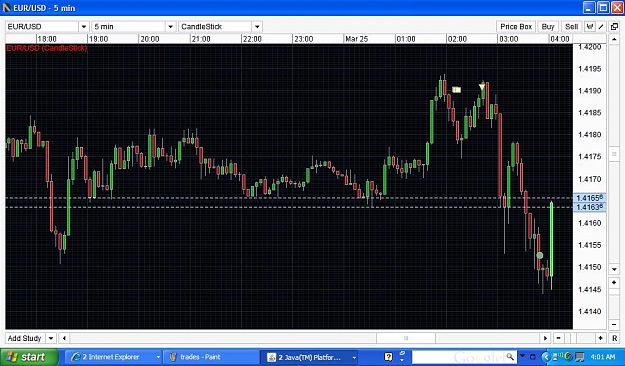Image resolution: width=625 pixels, height=366 pixels.
Task: Select the trend line drawing tool
Action: click(x=601, y=27)
